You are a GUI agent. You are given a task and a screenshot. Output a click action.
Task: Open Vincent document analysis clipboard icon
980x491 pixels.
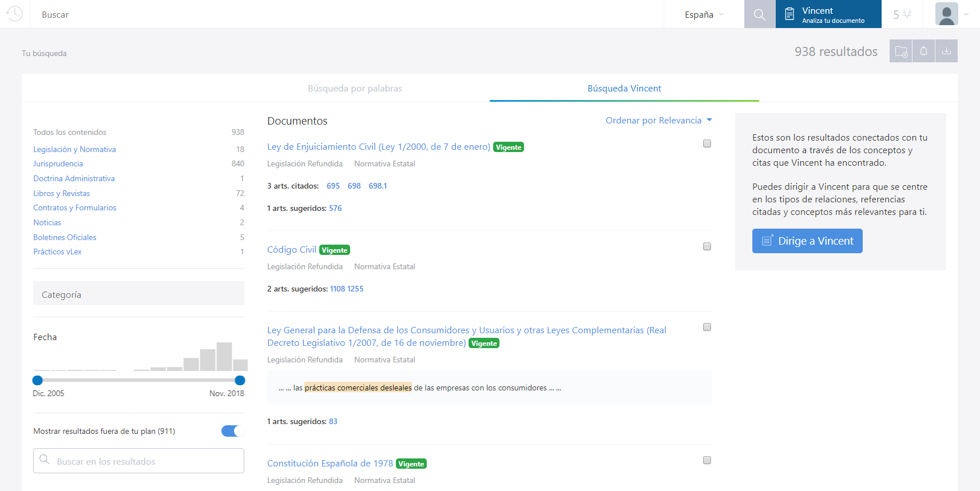click(789, 14)
